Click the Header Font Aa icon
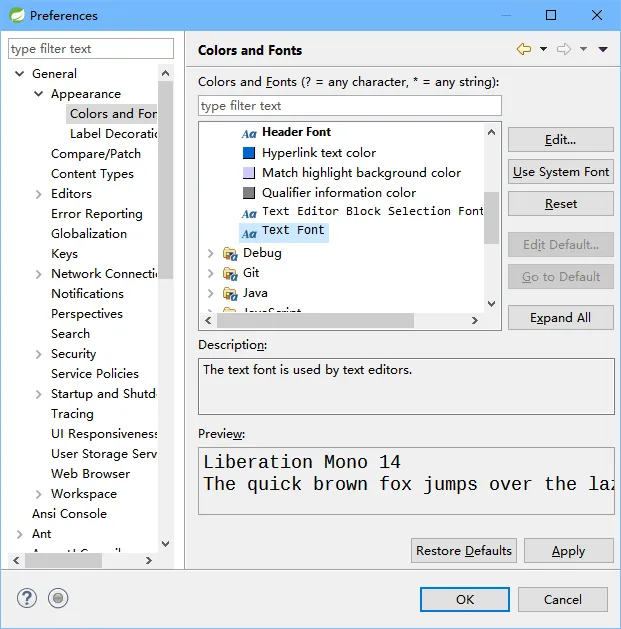621x629 pixels. 249,134
